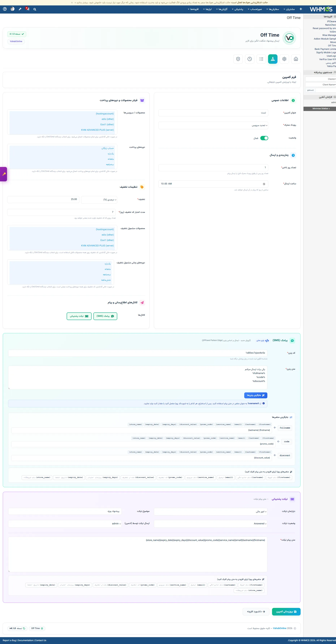Click the ticket subject field (پیشنهاد ویژه)
The image size is (336, 644).
tap(65, 512)
